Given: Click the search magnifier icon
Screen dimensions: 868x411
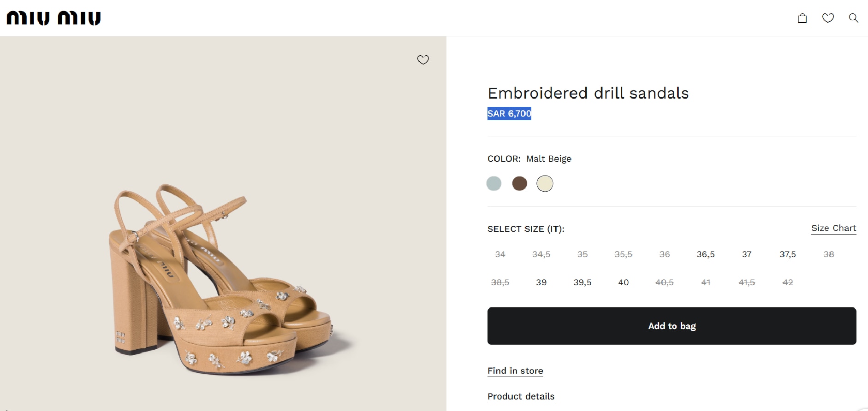Looking at the screenshot, I should [854, 18].
